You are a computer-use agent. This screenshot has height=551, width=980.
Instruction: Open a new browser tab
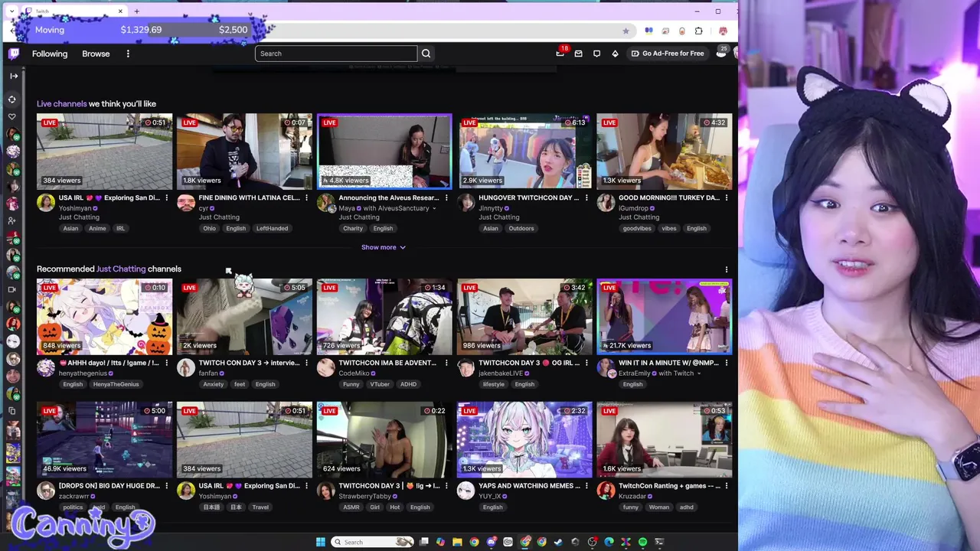136,11
